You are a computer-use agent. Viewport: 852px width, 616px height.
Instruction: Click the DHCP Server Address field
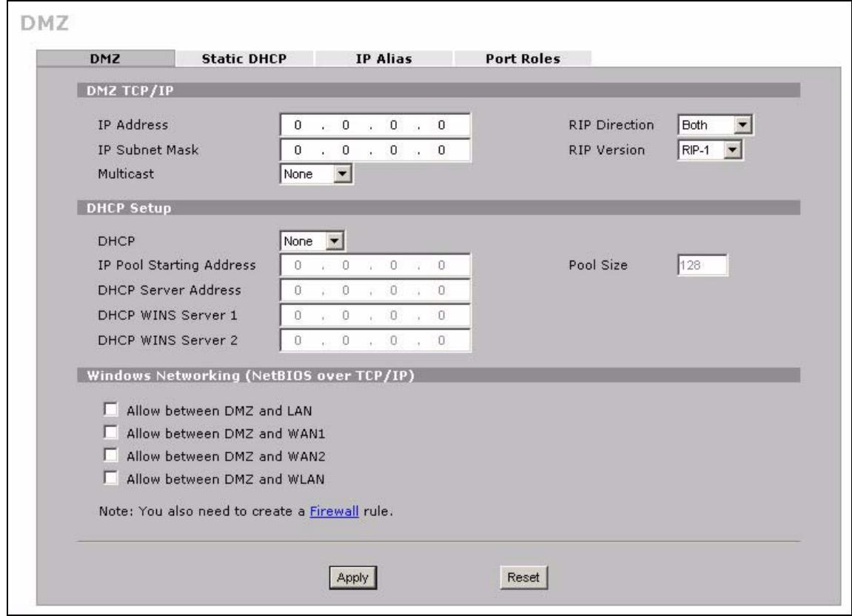375,290
